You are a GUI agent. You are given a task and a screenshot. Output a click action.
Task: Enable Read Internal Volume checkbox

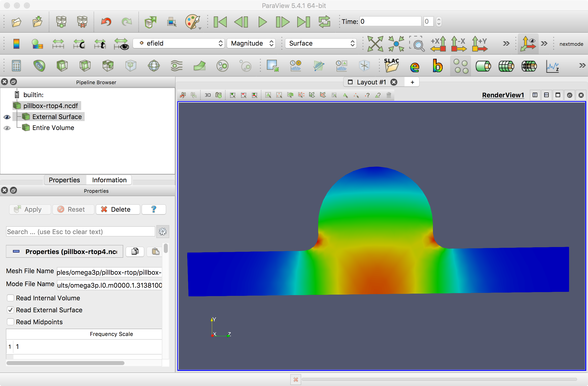[10, 298]
